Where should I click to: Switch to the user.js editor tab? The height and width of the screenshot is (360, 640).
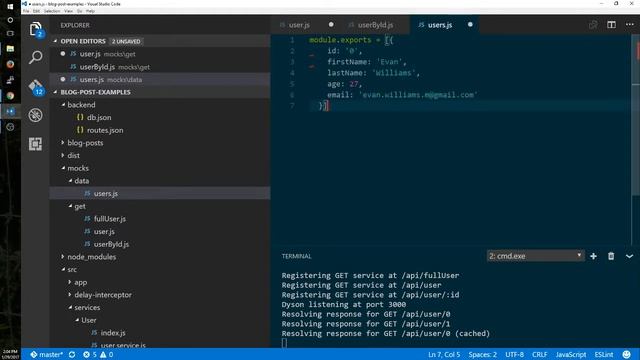click(x=299, y=25)
